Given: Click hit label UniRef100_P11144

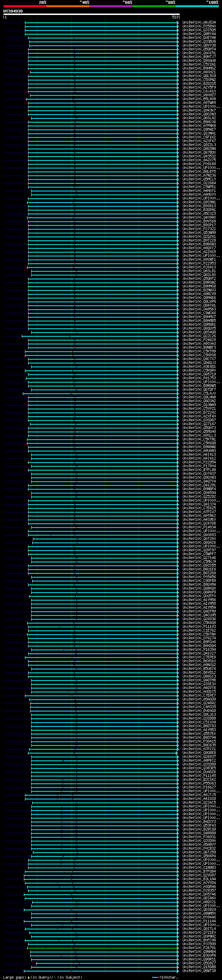Looking at the screenshot, I should pyautogui.click(x=199, y=921).
